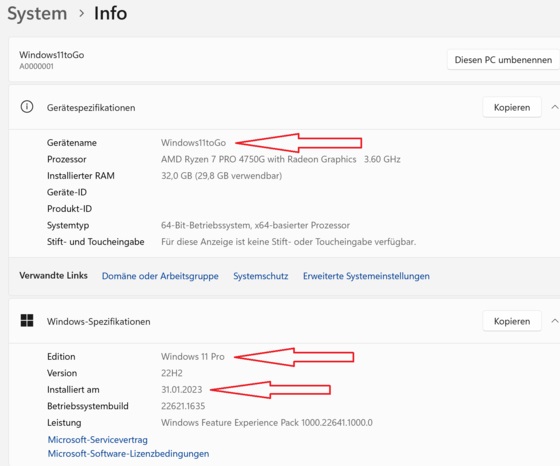
Task: Select the Windows-Spezifikationen section header
Action: [x=99, y=322]
